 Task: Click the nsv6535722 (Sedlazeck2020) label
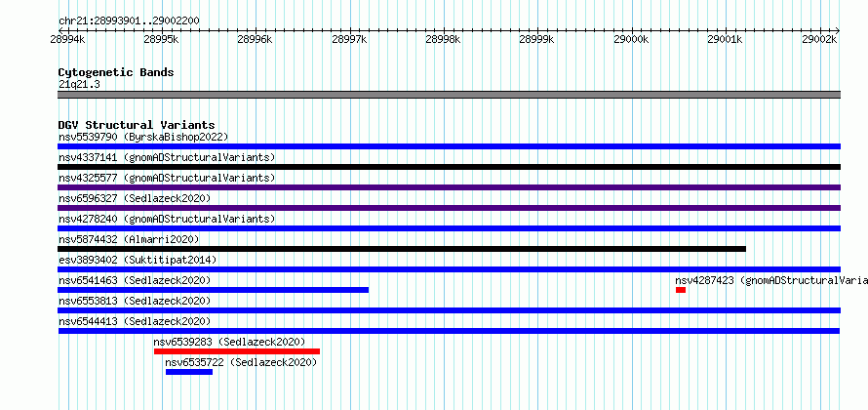241,362
